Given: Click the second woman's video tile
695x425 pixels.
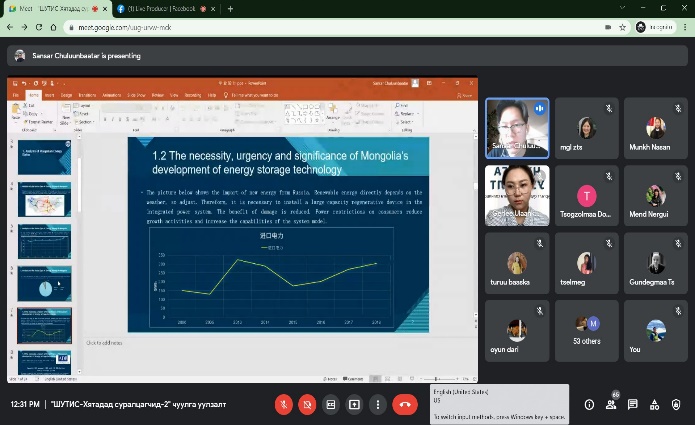Looking at the screenshot, I should 517,195.
